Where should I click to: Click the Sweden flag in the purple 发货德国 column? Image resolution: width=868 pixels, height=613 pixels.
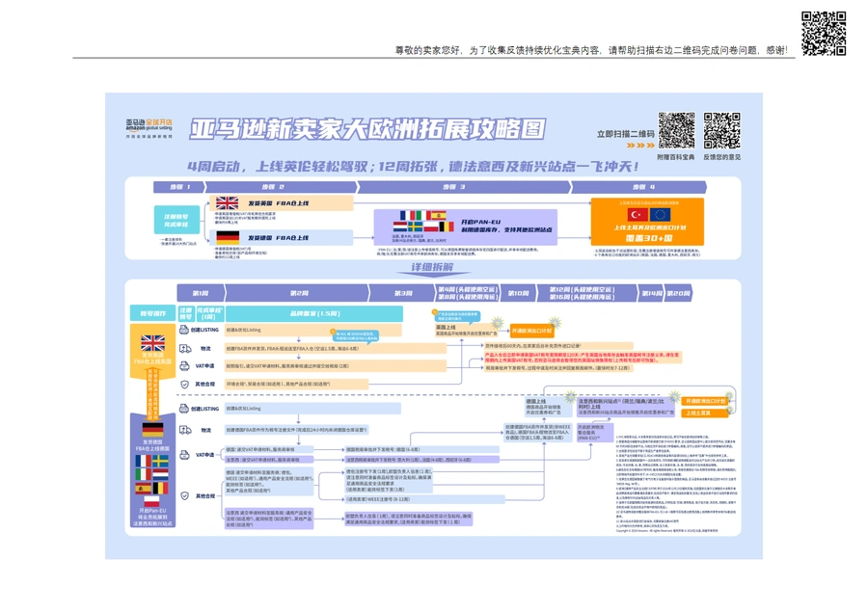click(160, 461)
